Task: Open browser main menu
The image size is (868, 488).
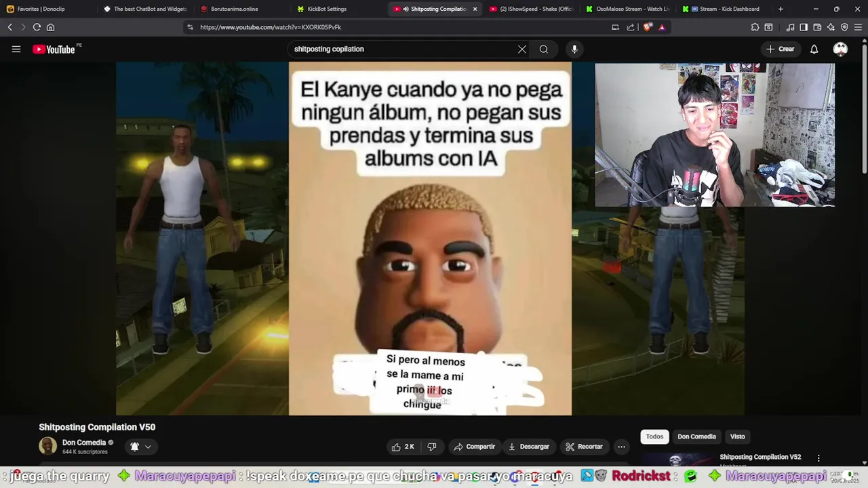Action: click(x=858, y=27)
